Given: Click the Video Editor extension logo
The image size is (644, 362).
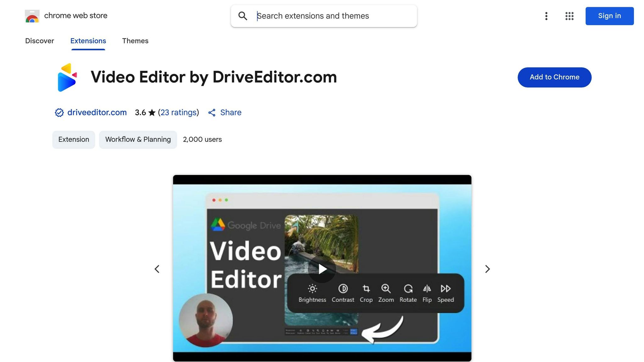Looking at the screenshot, I should (67, 77).
